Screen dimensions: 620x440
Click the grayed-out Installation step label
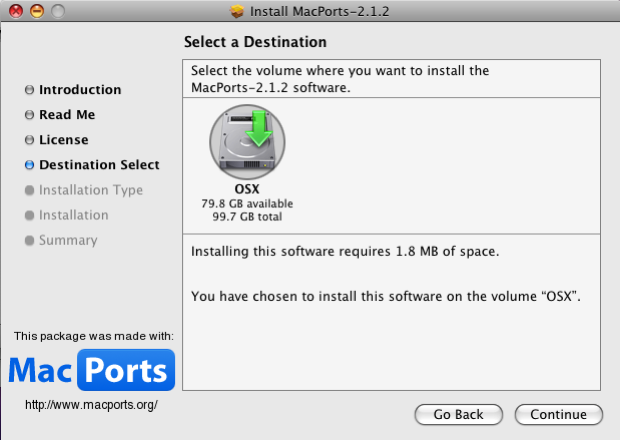coord(73,215)
